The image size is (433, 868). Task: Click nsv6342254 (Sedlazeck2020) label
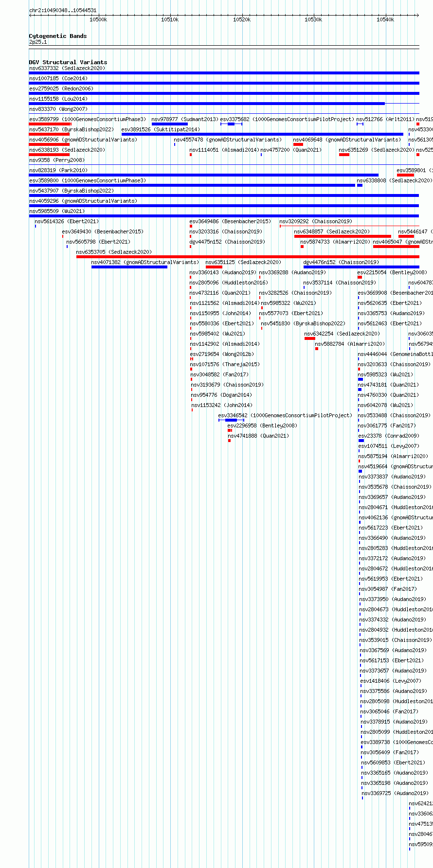(342, 334)
